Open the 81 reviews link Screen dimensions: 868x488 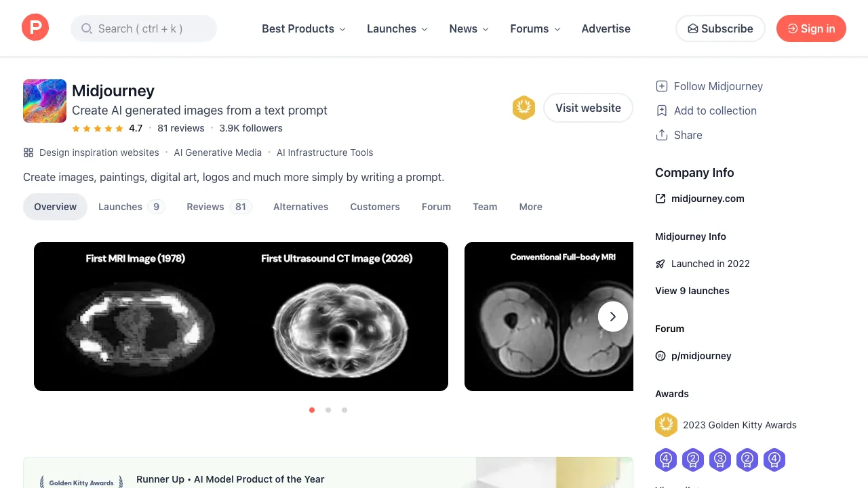coord(180,128)
